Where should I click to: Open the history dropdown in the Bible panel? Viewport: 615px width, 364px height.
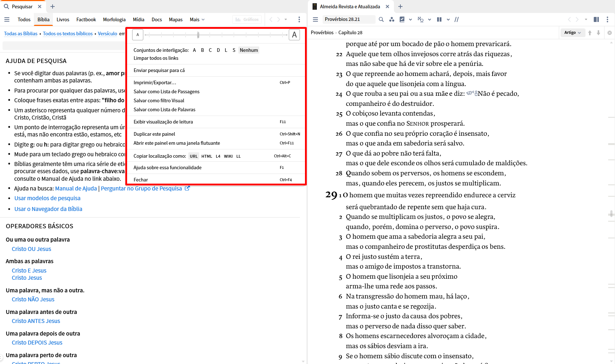(586, 19)
